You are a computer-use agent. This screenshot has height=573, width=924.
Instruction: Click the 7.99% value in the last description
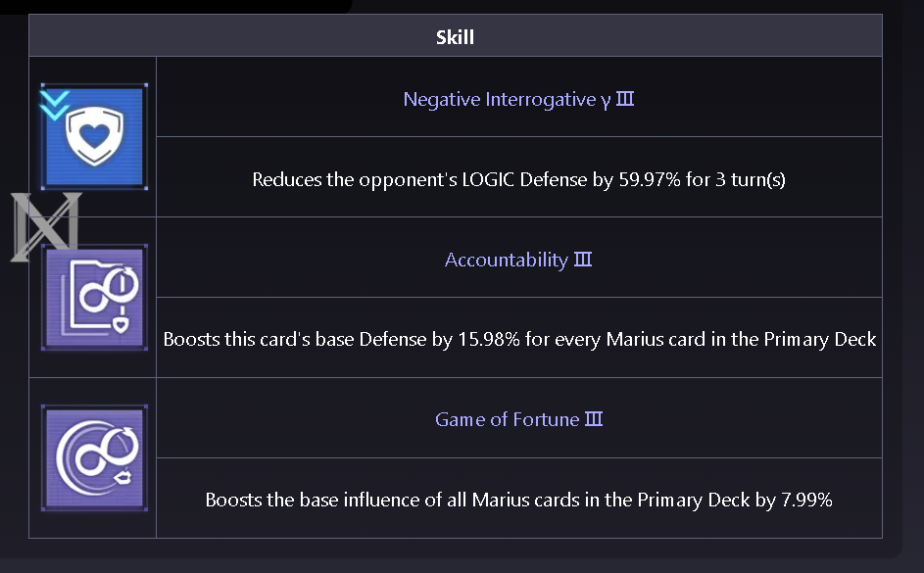[x=806, y=500]
